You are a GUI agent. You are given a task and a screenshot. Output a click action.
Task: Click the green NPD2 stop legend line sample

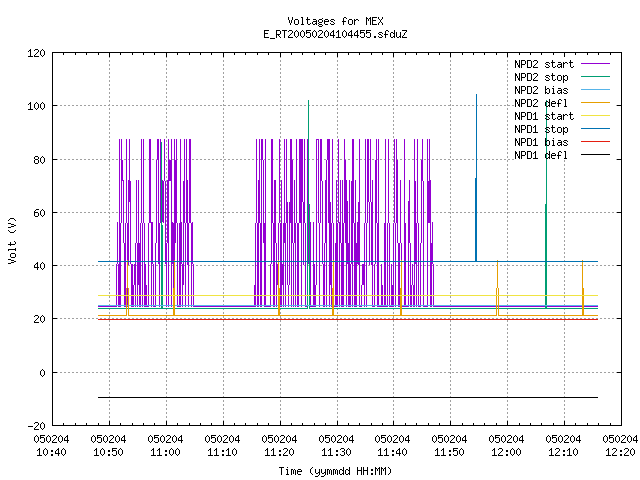pyautogui.click(x=595, y=76)
